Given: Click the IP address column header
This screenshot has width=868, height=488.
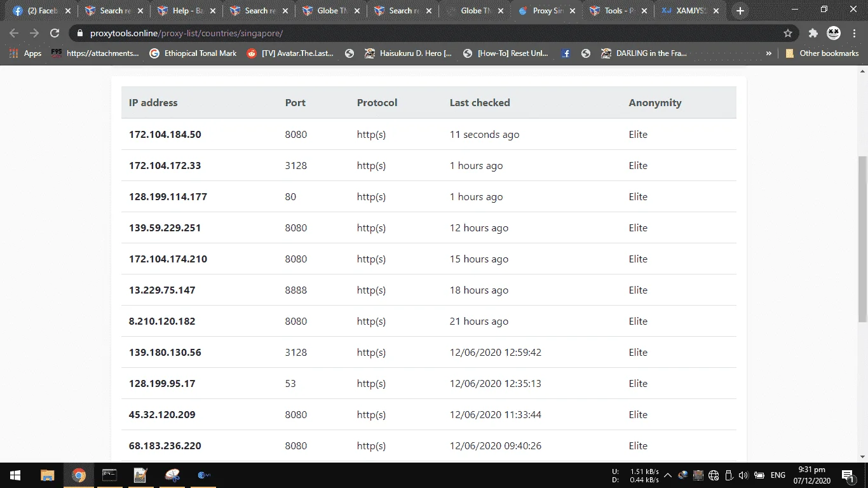Looking at the screenshot, I should pos(153,102).
